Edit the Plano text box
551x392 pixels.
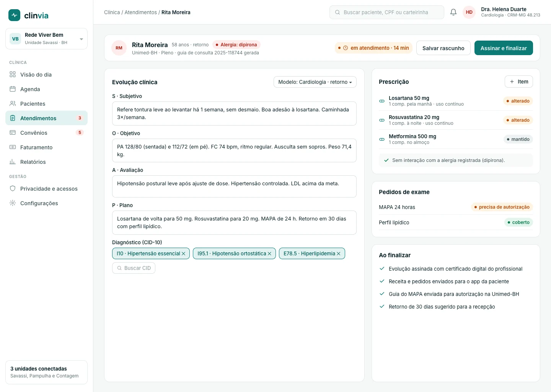tap(234, 222)
